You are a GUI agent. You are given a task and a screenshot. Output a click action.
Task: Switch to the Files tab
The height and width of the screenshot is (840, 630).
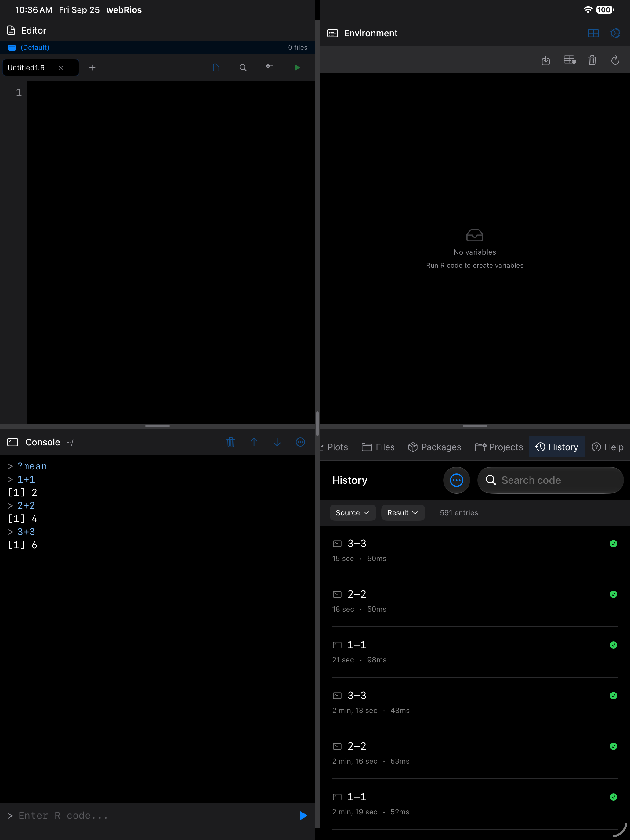tap(378, 447)
